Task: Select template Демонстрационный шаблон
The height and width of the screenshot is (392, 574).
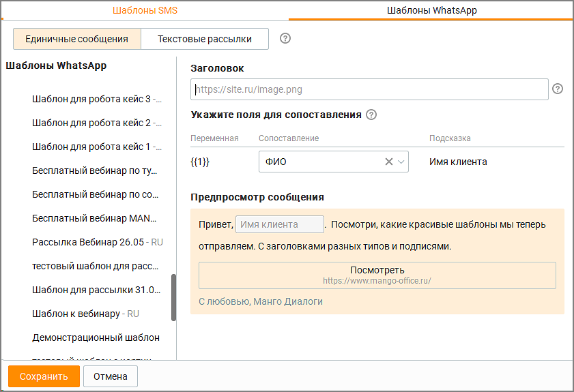Action: click(96, 337)
